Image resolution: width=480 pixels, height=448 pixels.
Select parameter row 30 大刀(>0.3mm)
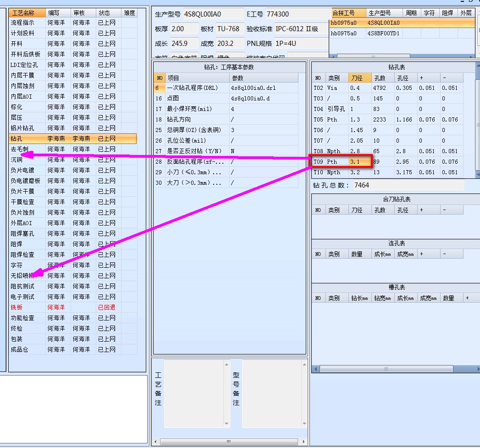tap(226, 183)
